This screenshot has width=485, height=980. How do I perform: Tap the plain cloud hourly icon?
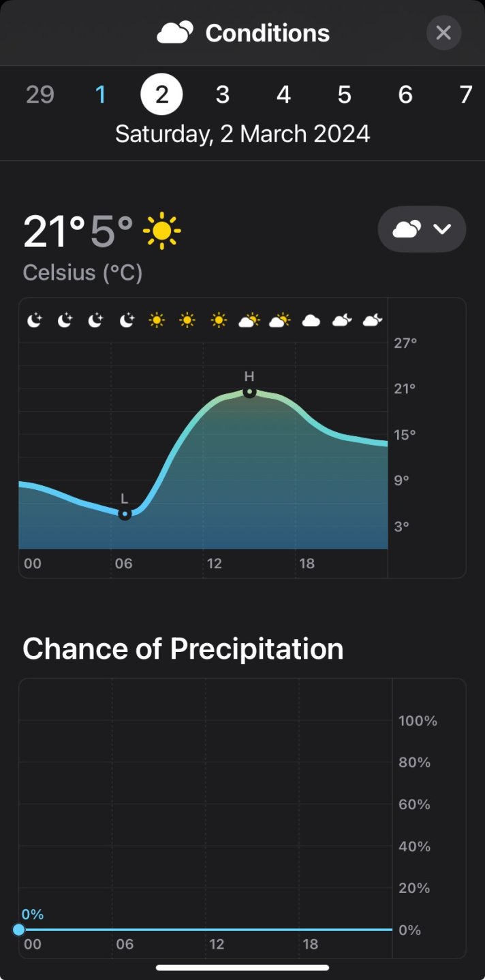(311, 320)
